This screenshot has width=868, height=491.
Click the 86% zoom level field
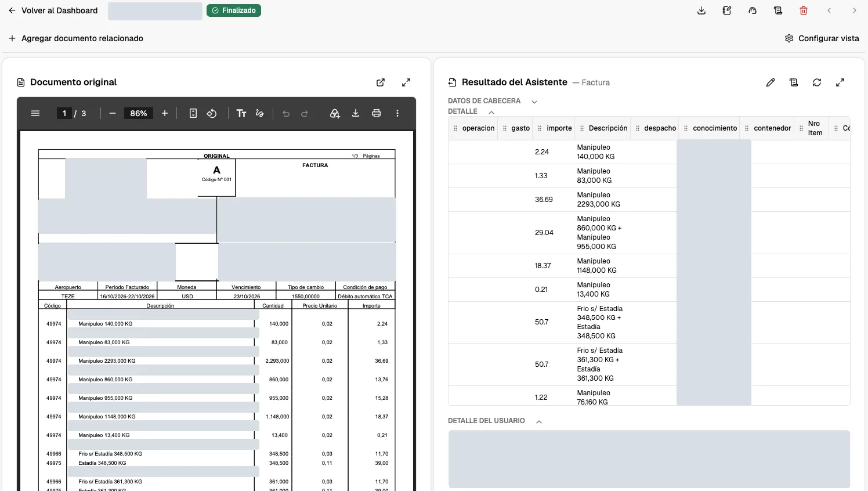click(139, 113)
